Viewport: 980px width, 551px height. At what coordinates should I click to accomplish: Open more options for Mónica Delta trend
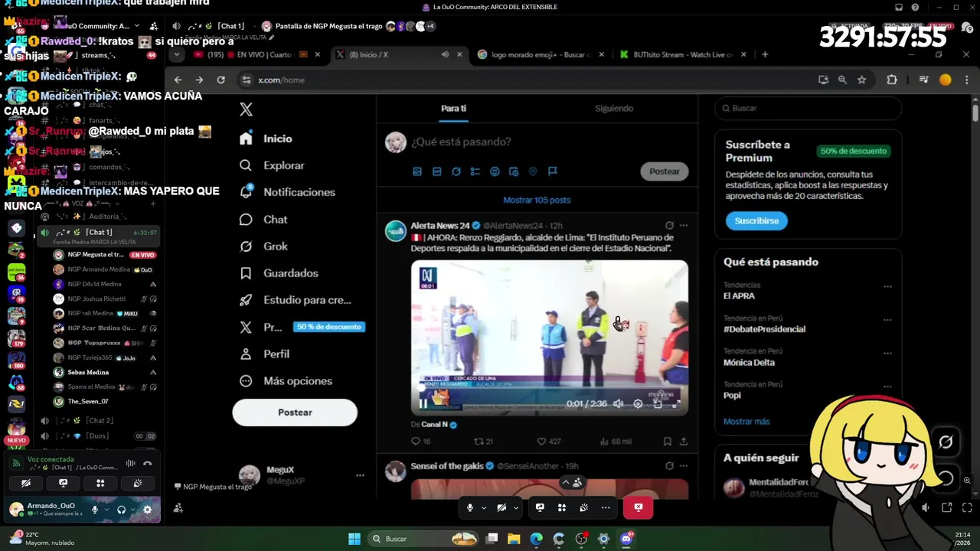tap(887, 354)
